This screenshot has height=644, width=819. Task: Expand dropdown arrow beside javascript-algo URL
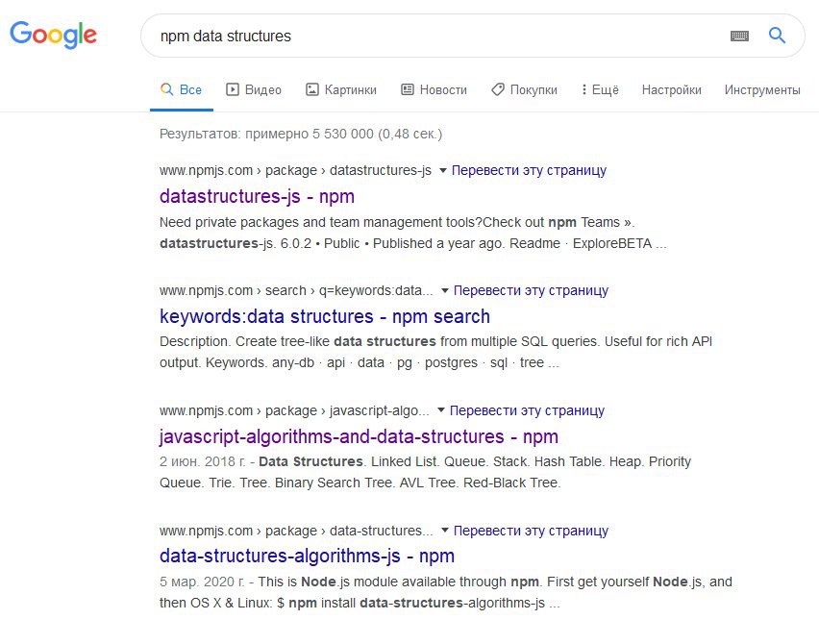click(x=441, y=410)
